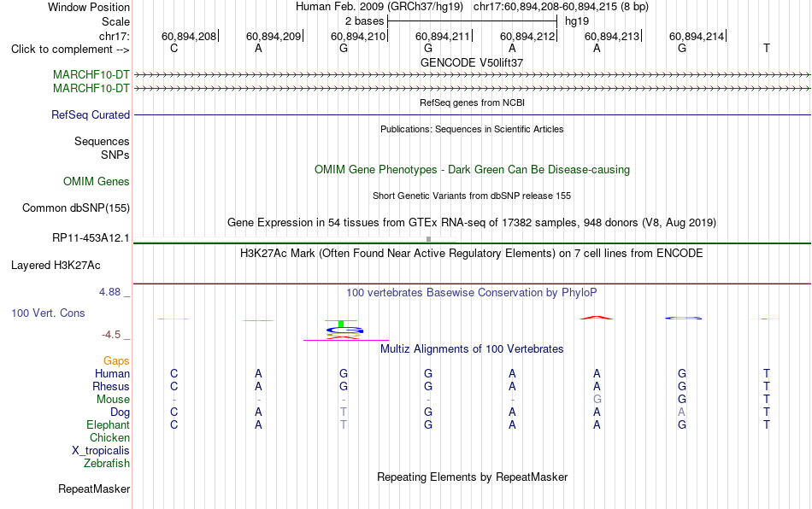Screen dimensions: 812x509
Task: Click the Chicken species label
Action: tap(109, 437)
